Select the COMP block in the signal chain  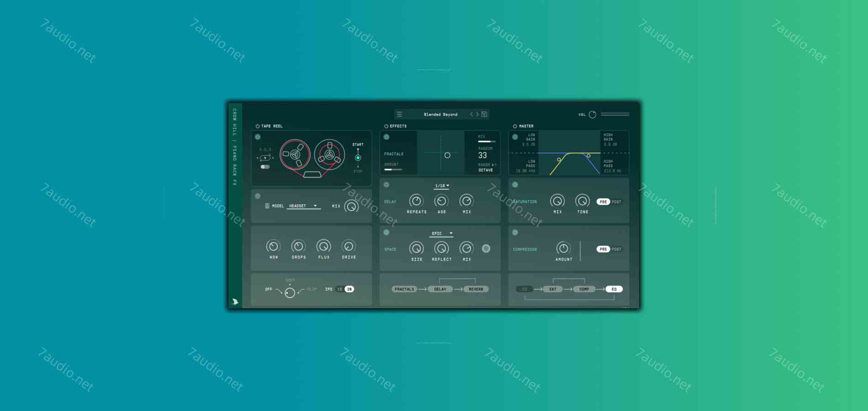[584, 289]
